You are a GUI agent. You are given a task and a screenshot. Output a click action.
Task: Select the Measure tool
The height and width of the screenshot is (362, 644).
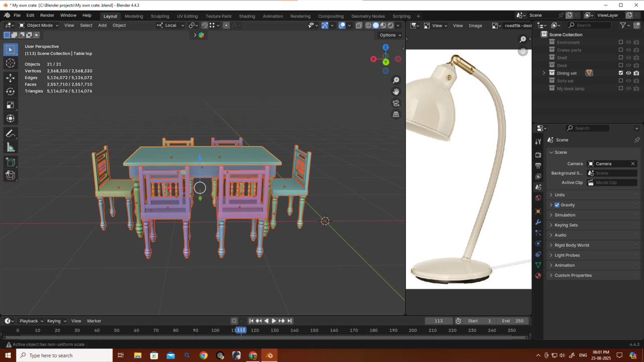pyautogui.click(x=10, y=147)
